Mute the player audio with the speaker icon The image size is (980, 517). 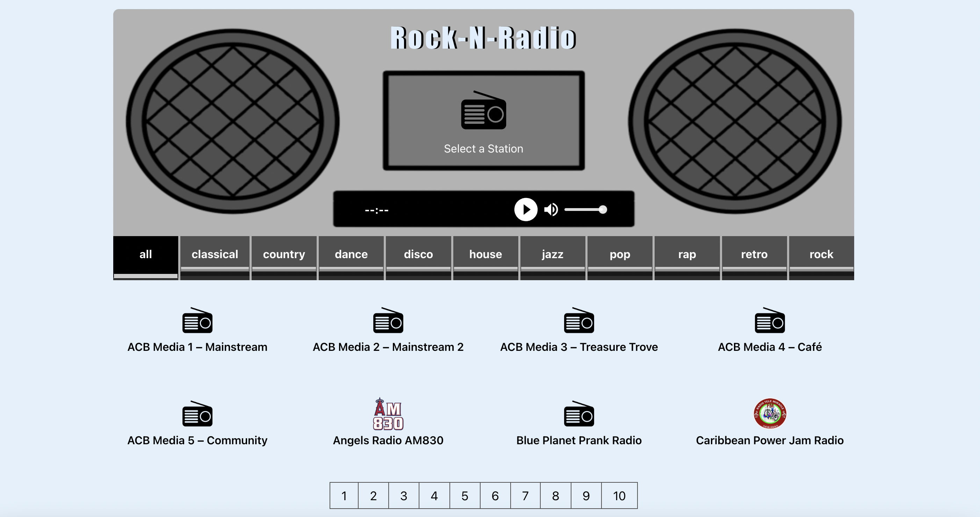coord(551,209)
